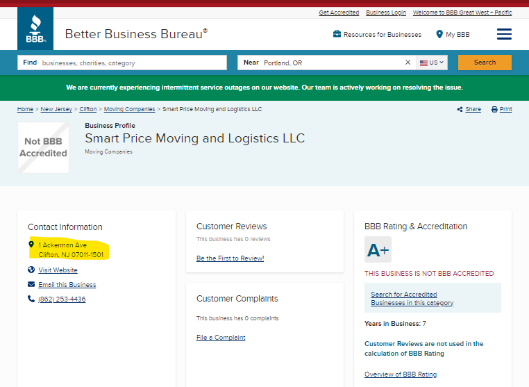Go to Home breadcrumb
The height and width of the screenshot is (387, 529).
pyautogui.click(x=25, y=109)
